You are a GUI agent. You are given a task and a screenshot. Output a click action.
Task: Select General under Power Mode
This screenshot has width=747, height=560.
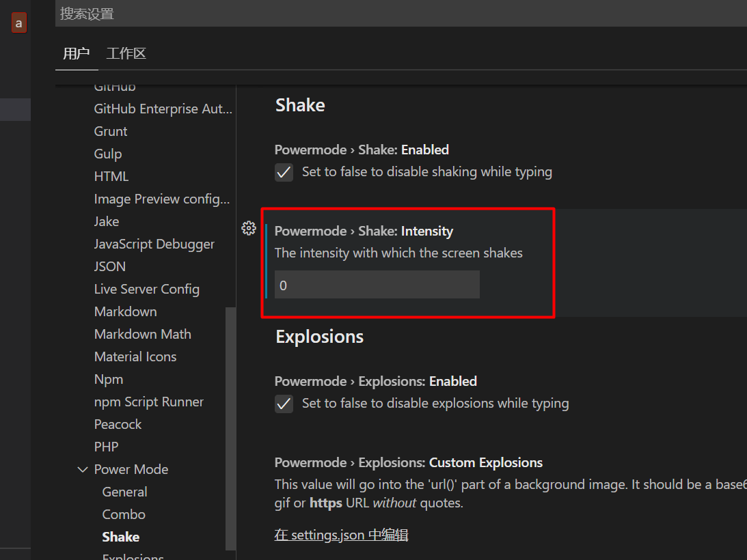point(124,492)
